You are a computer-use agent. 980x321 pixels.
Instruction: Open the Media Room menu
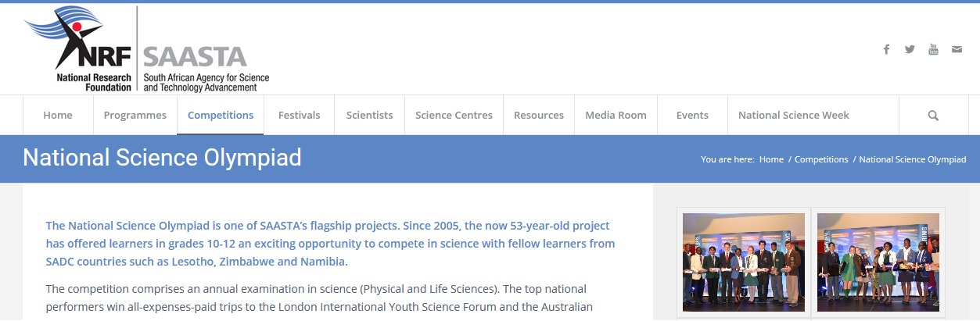[x=616, y=115]
